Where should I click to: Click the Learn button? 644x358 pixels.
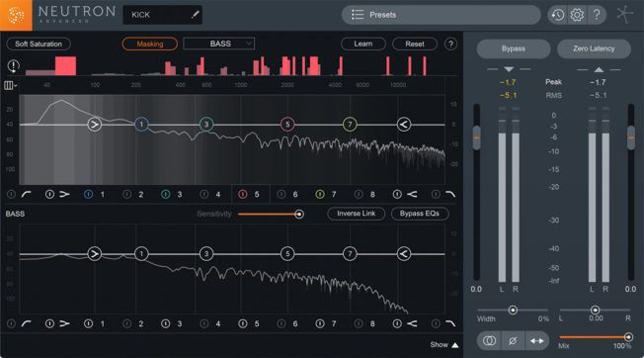363,44
